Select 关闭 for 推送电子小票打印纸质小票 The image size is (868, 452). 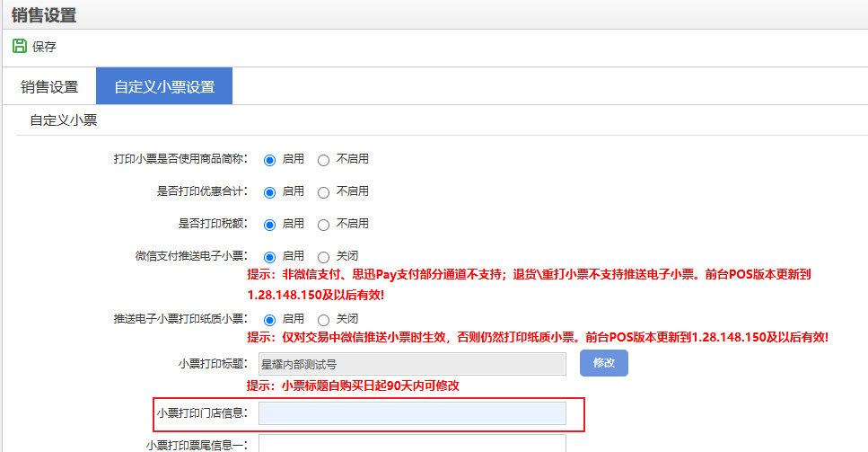(x=324, y=320)
